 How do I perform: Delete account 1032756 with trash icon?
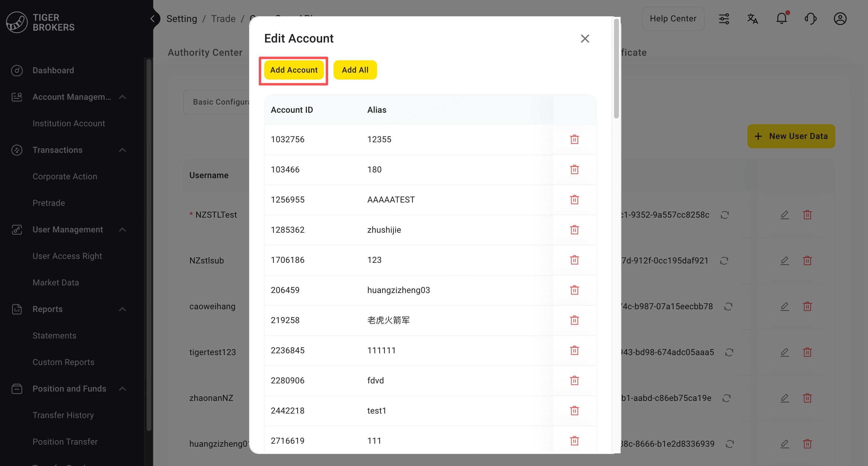pos(574,139)
